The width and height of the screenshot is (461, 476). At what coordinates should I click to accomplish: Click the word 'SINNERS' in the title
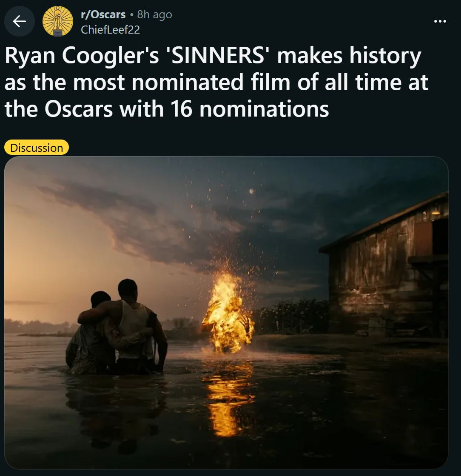pos(218,56)
